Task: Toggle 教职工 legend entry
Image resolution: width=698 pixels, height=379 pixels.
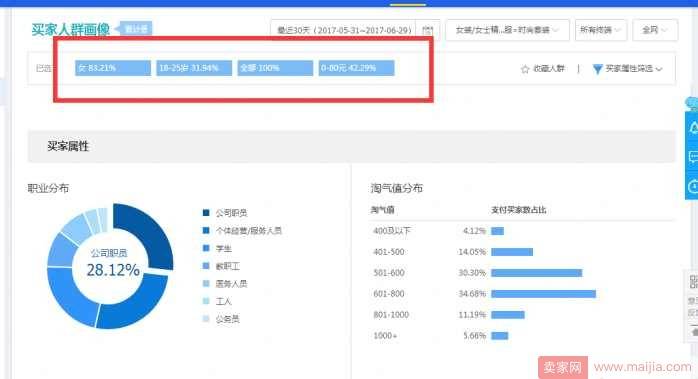Action: tap(221, 266)
